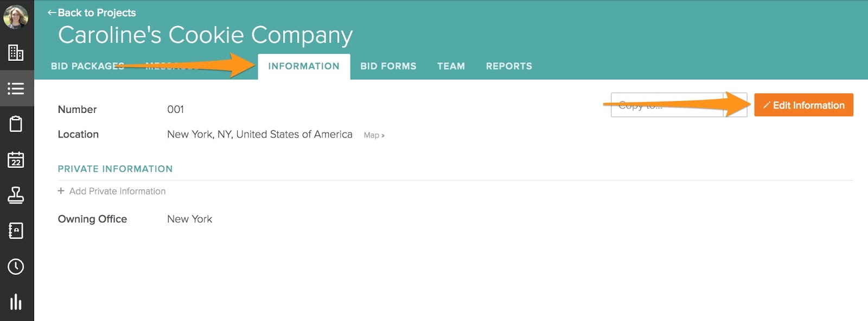The width and height of the screenshot is (868, 321).
Task: Switch to the Bid Packages tab
Action: click(87, 66)
